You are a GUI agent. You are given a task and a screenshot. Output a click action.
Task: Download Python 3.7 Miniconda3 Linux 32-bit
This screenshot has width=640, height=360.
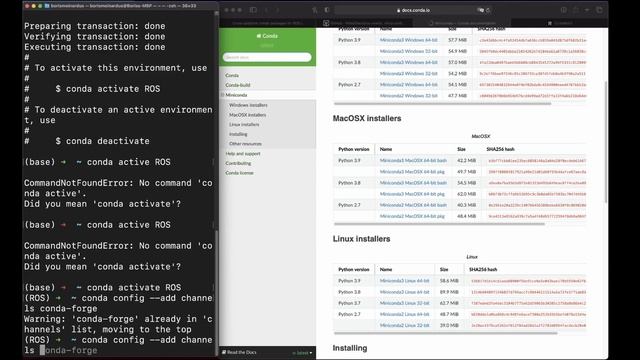pos(404,303)
